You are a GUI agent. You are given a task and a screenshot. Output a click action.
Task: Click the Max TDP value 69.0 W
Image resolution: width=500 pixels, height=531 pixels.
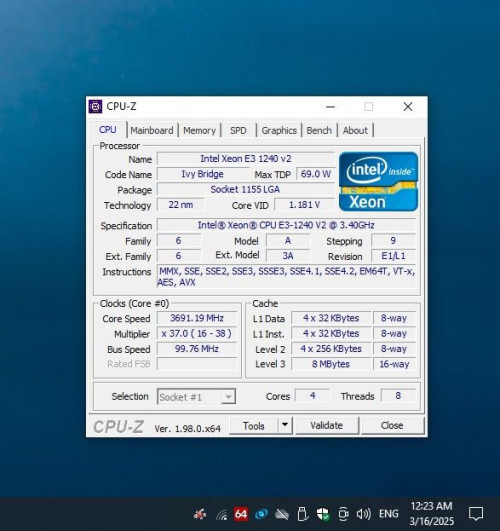[x=316, y=174]
